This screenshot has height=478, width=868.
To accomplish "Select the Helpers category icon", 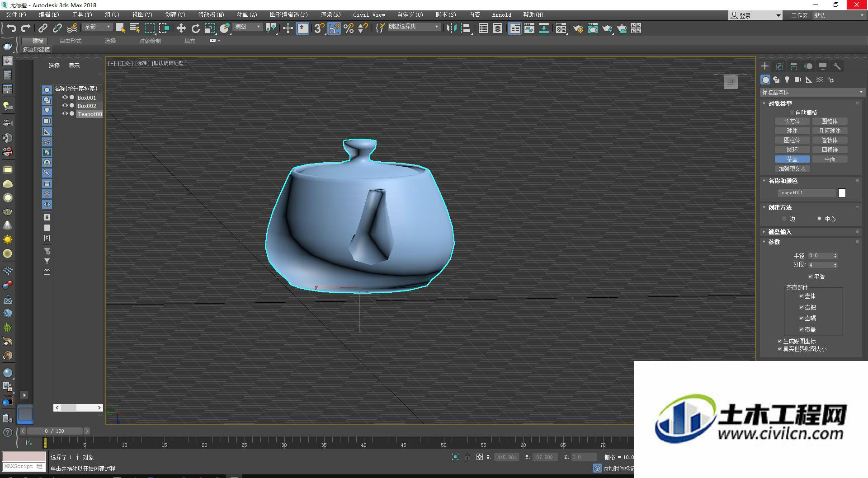I will coord(809,80).
